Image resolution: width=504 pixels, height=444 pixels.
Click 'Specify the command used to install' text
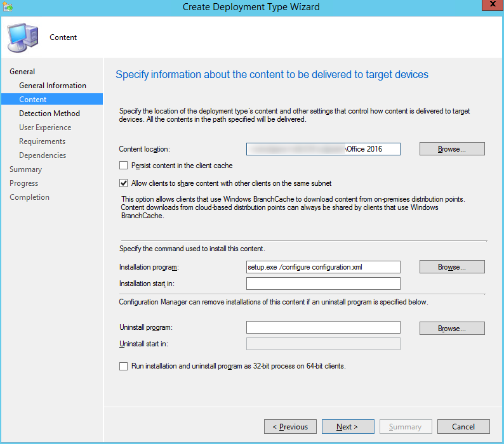point(192,249)
